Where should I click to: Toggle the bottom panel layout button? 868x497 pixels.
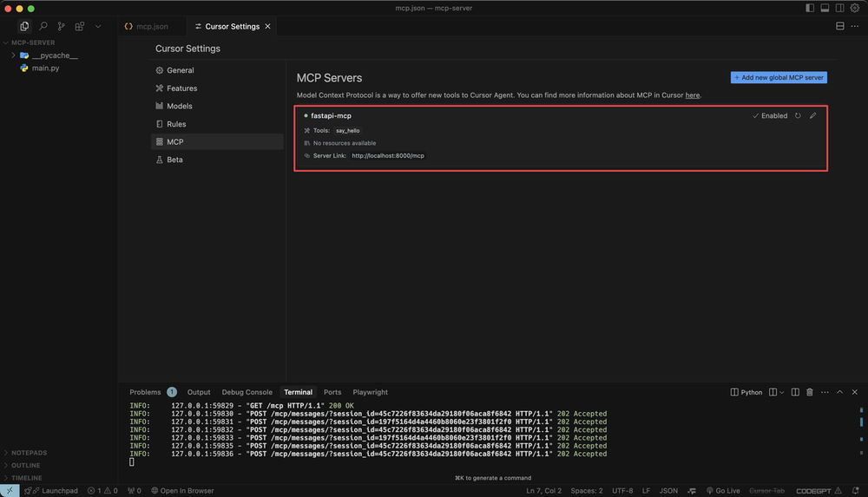tap(825, 8)
